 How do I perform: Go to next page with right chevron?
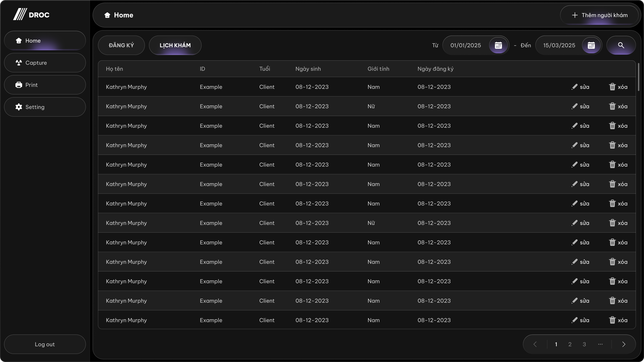click(x=624, y=344)
